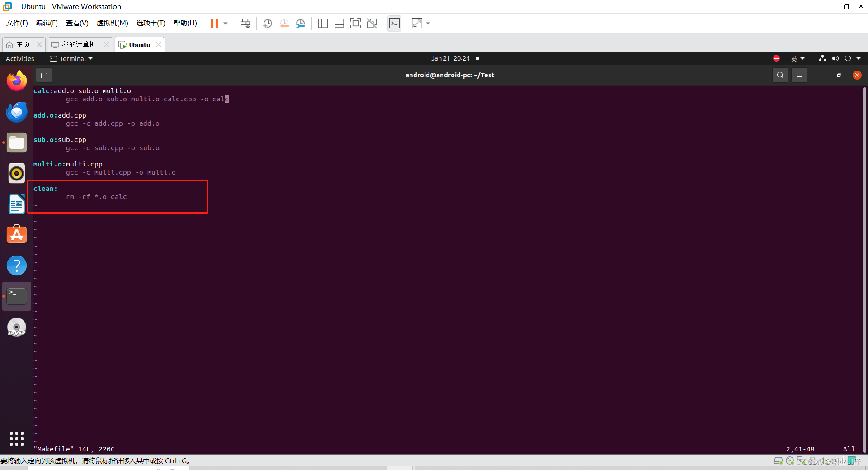Click the red do-not-disturb indicator

pos(776,58)
